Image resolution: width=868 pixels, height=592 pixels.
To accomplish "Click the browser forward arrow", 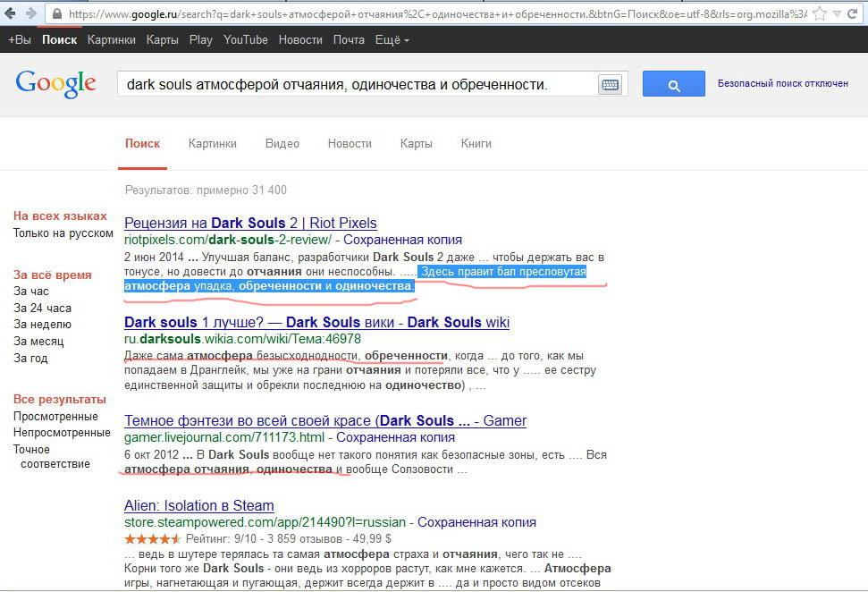I will (31, 13).
